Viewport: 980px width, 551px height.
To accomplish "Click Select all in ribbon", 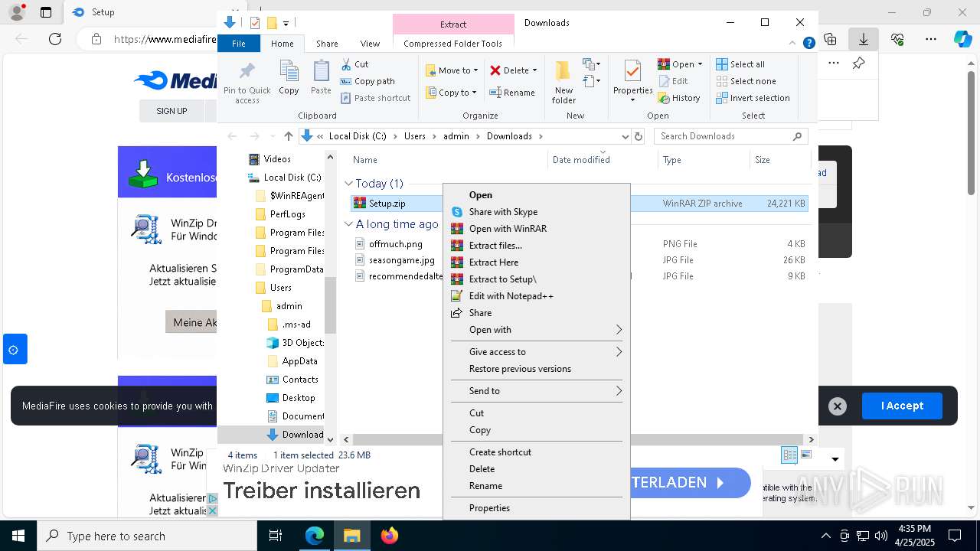I will (740, 64).
